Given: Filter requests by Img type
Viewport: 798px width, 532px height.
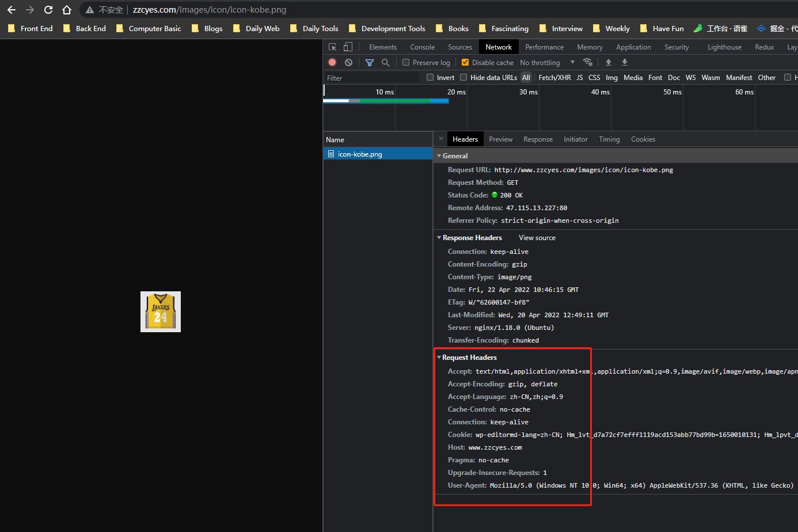Looking at the screenshot, I should (x=611, y=77).
